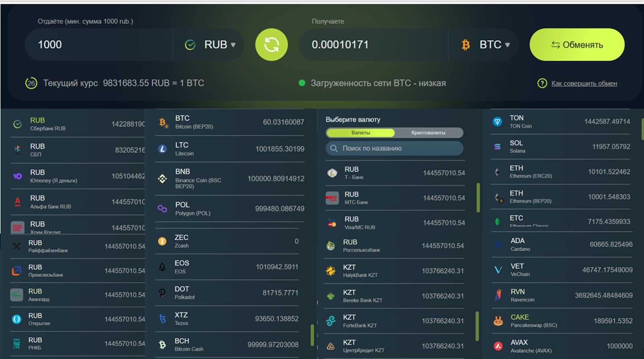Click the HalykBank KZT logo icon

tap(330, 271)
